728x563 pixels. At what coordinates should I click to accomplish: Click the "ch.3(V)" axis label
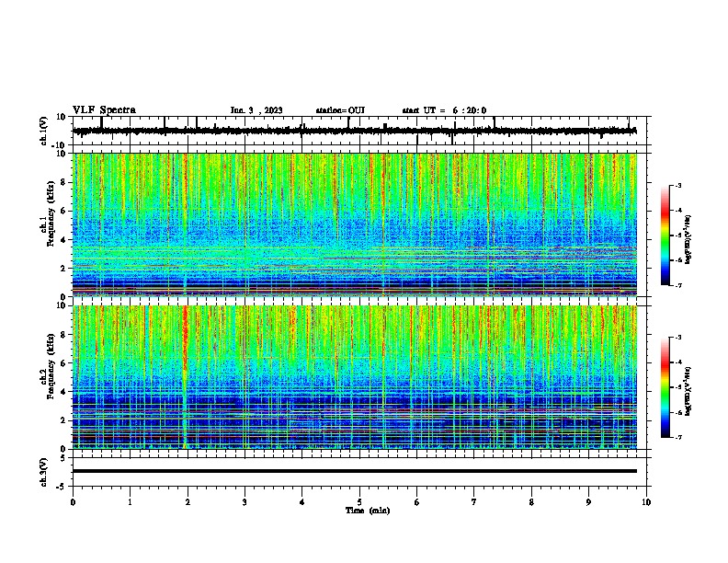pos(44,472)
